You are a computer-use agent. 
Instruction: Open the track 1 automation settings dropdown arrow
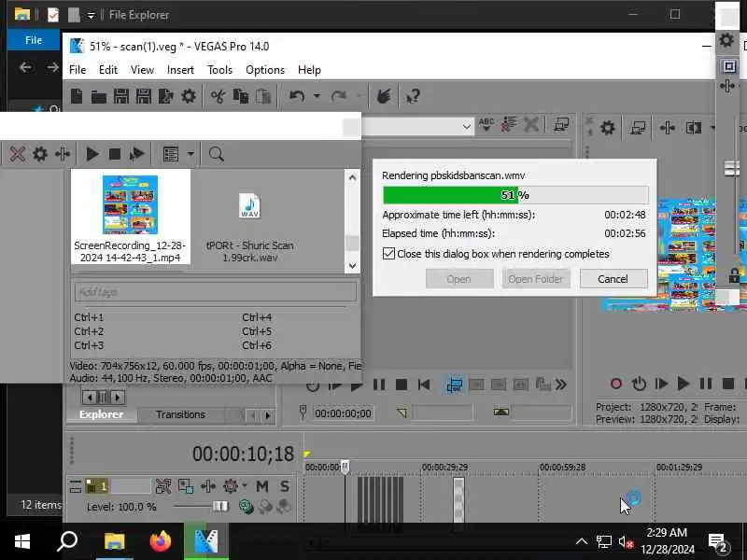[245, 486]
